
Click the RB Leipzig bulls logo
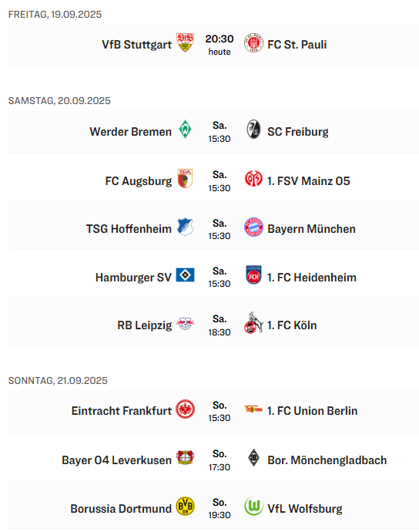[185, 324]
